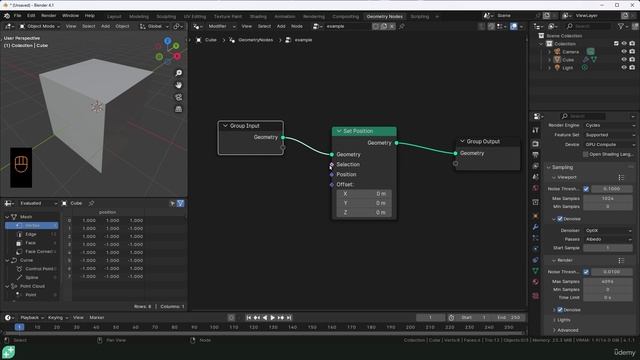
Task: Toggle Light eye visibility in outliner
Action: tap(624, 68)
